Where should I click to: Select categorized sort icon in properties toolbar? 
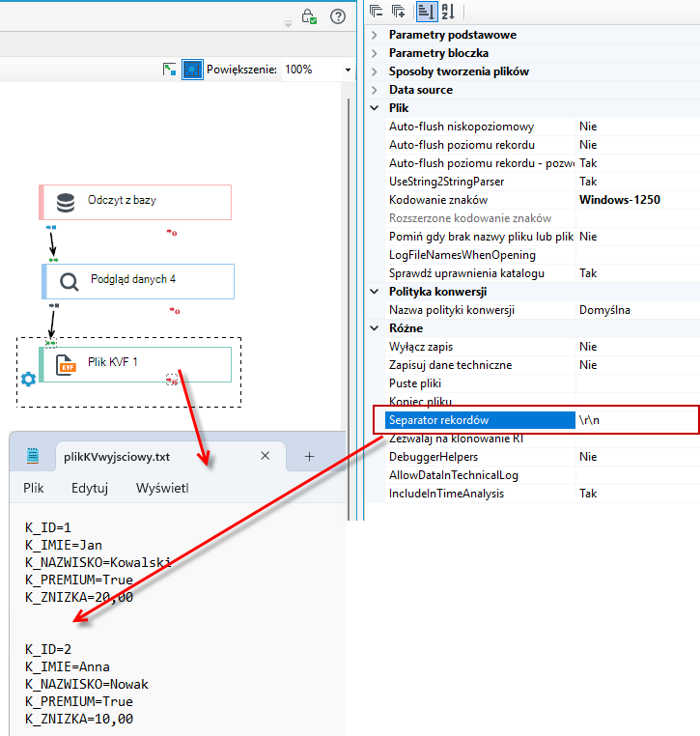click(426, 12)
